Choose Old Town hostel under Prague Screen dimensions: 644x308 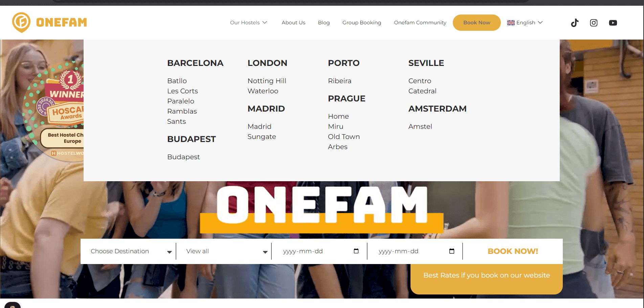(343, 137)
